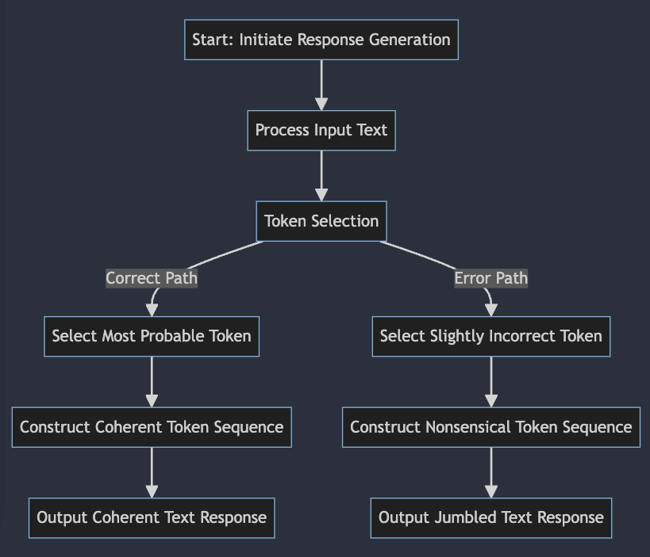Click the Output Jumbled Text Response node

(x=491, y=517)
